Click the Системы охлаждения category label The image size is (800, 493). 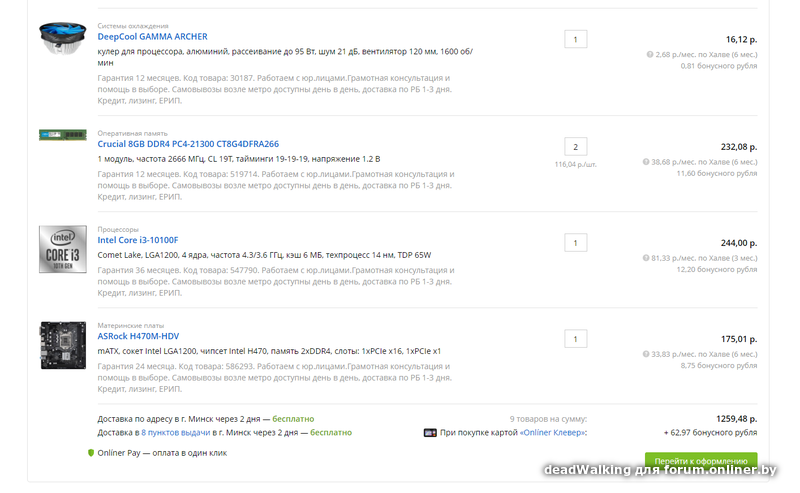(x=133, y=26)
